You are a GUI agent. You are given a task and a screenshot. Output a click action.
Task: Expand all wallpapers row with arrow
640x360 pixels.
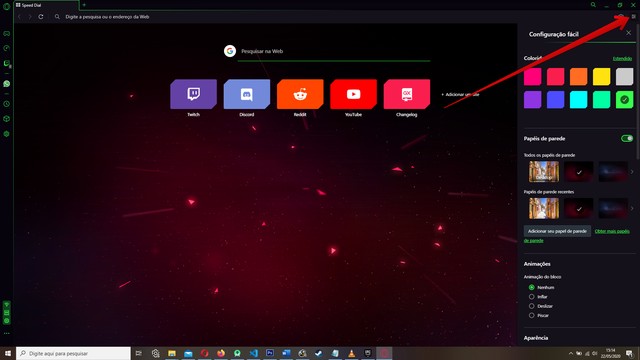pyautogui.click(x=632, y=172)
